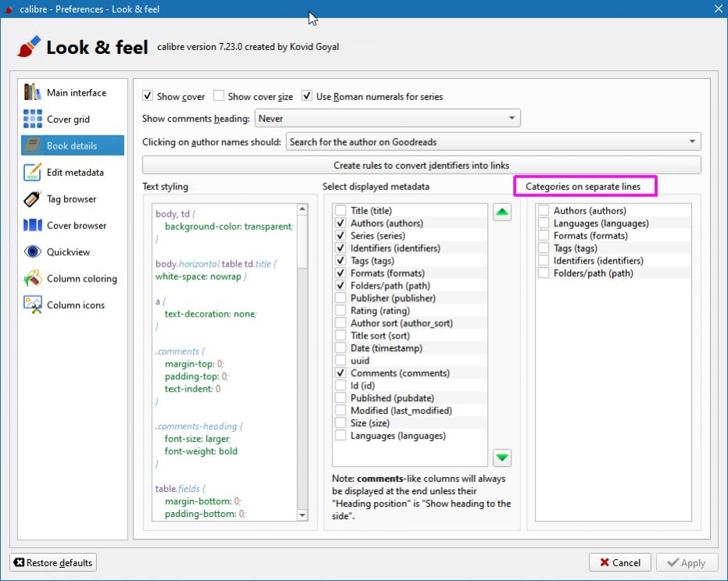
Task: Open Edit metadata via its pencil icon
Action: coord(32,172)
